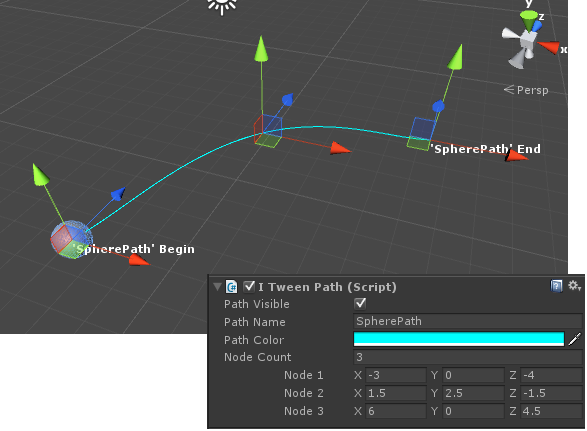Open the cyan Path Color swatch
Viewport: 587px width, 431px height.
pyautogui.click(x=459, y=339)
